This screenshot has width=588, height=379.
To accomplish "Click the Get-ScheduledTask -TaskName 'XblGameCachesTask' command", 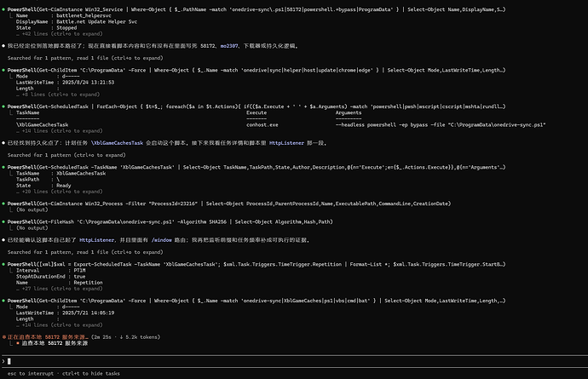I will pyautogui.click(x=257, y=167).
